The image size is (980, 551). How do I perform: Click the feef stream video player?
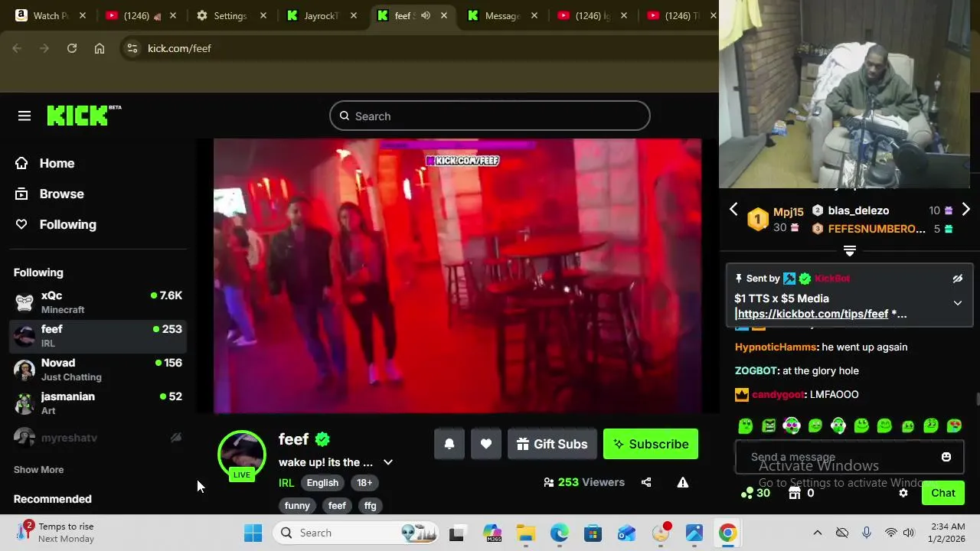point(457,275)
